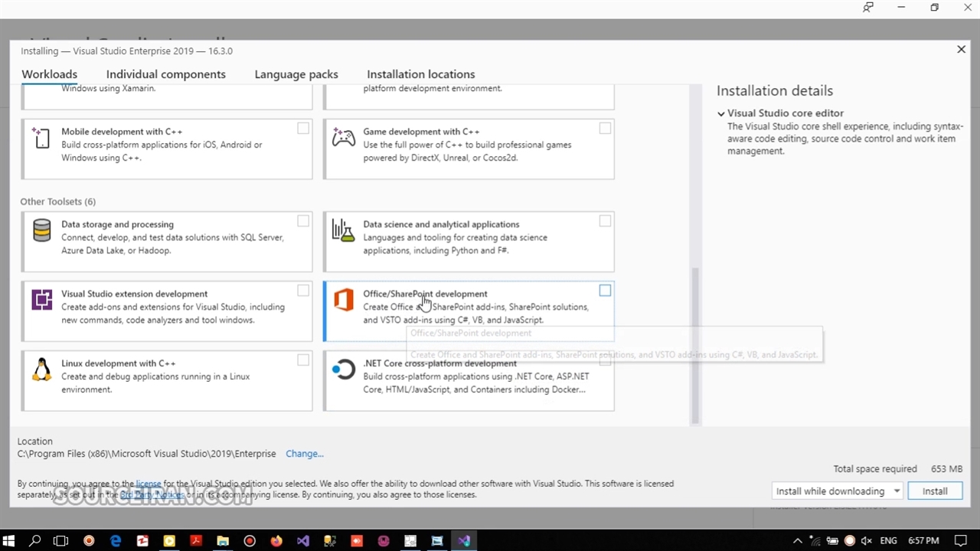This screenshot has height=551, width=980.
Task: Open Microsoft Edge from the taskbar
Action: (x=116, y=540)
